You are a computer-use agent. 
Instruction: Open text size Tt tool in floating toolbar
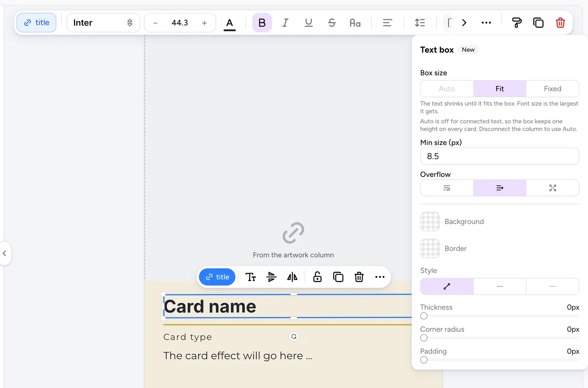point(251,277)
